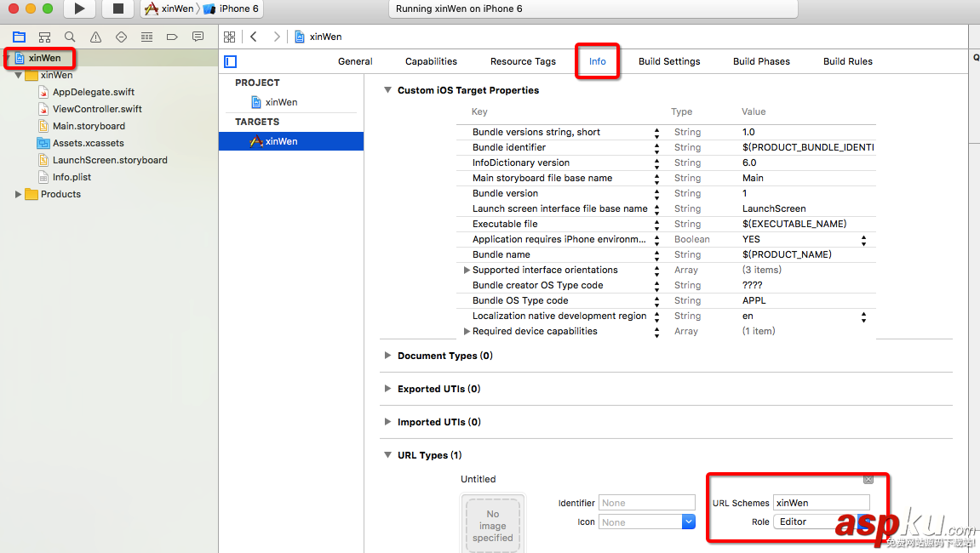Click the related items grid icon
This screenshot has width=980, height=553.
(x=230, y=37)
